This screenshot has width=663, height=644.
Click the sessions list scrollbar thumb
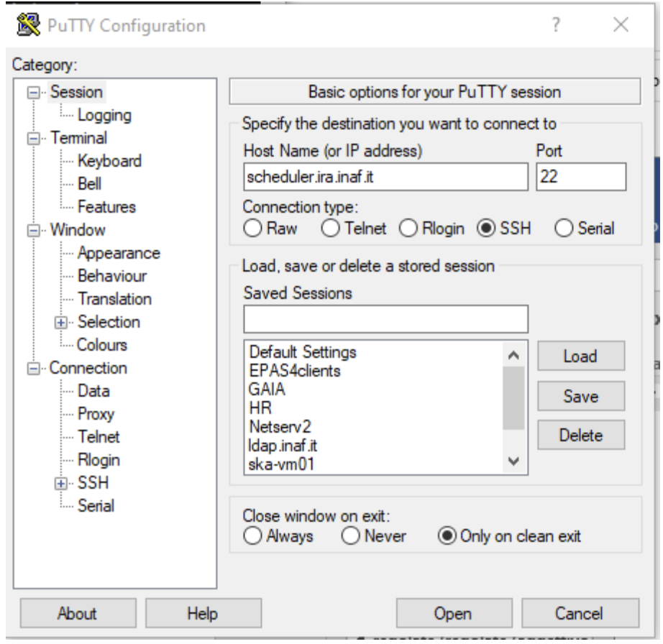pos(513,398)
